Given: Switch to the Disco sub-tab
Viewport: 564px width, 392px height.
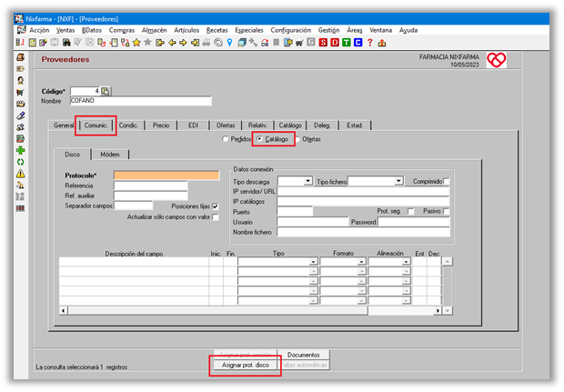Looking at the screenshot, I should point(72,155).
